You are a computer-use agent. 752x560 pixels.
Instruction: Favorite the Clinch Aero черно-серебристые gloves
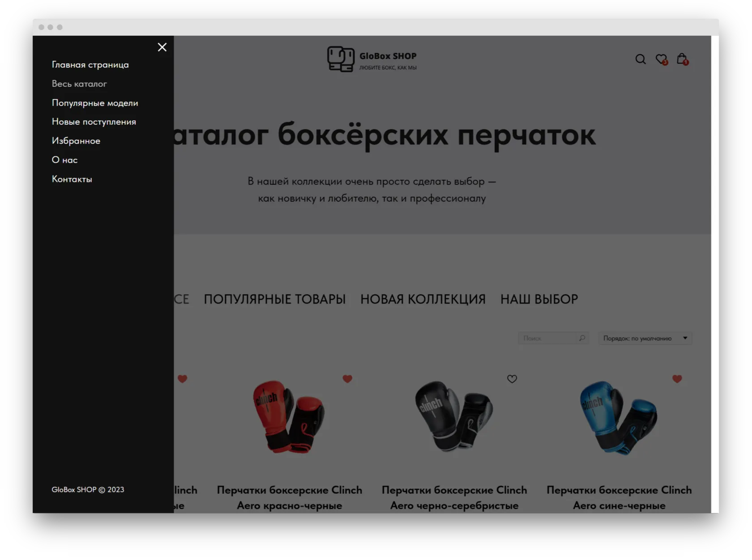point(512,379)
